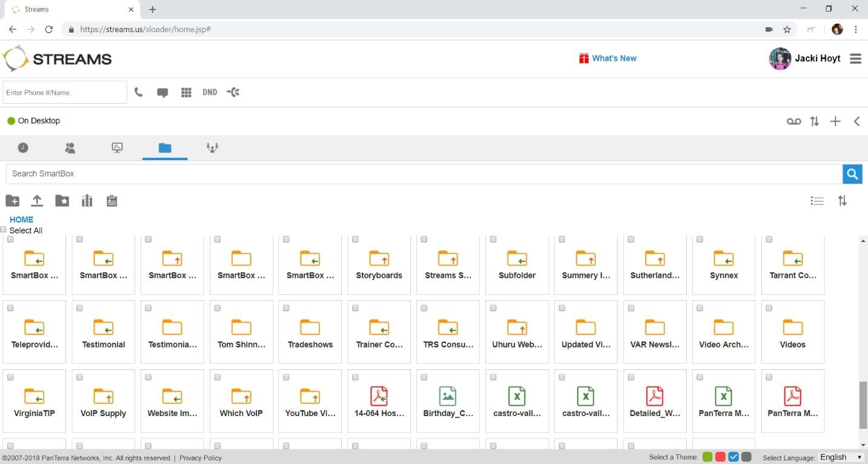Image resolution: width=868 pixels, height=464 pixels.
Task: Switch to the screen share presentation tab
Action: 118,147
